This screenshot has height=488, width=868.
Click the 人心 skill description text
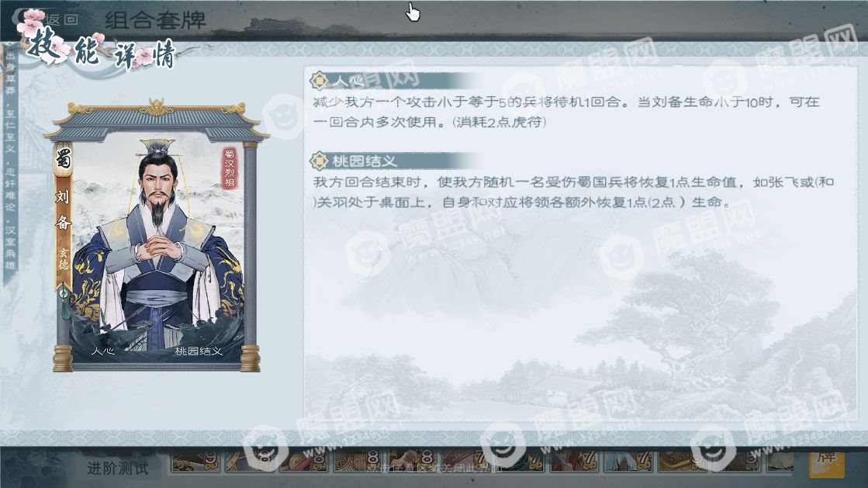pos(565,112)
